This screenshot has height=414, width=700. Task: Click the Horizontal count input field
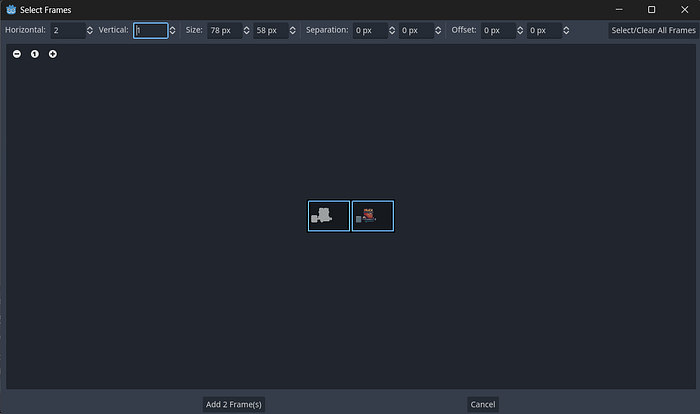point(68,30)
